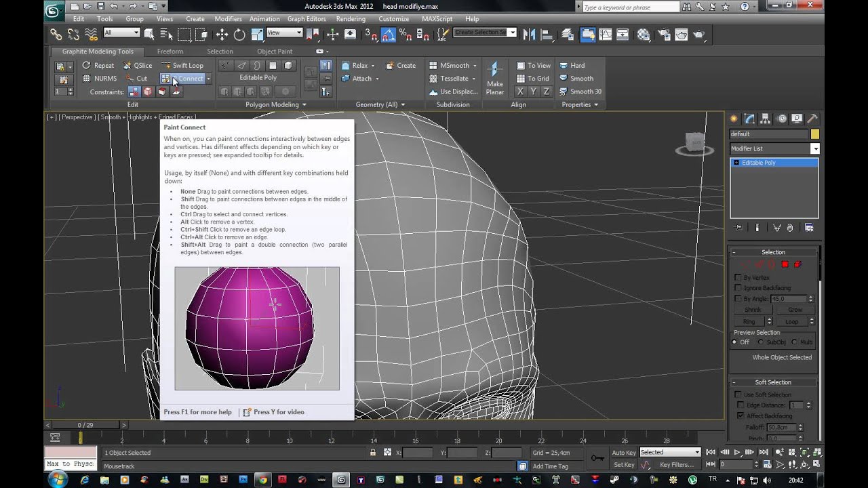This screenshot has height=488, width=868.
Task: Enable the Ignore Backfacing checkbox
Action: click(738, 288)
